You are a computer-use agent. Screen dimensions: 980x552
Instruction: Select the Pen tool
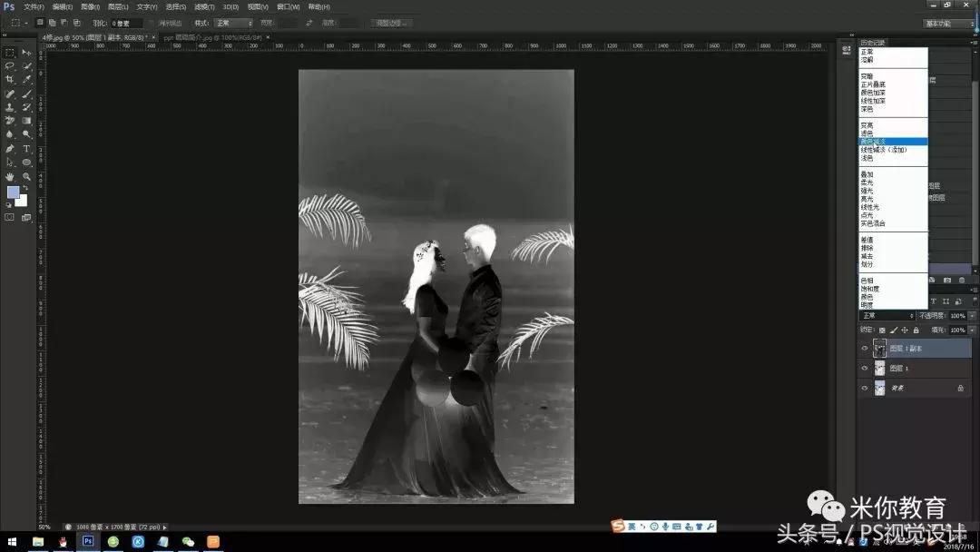10,149
